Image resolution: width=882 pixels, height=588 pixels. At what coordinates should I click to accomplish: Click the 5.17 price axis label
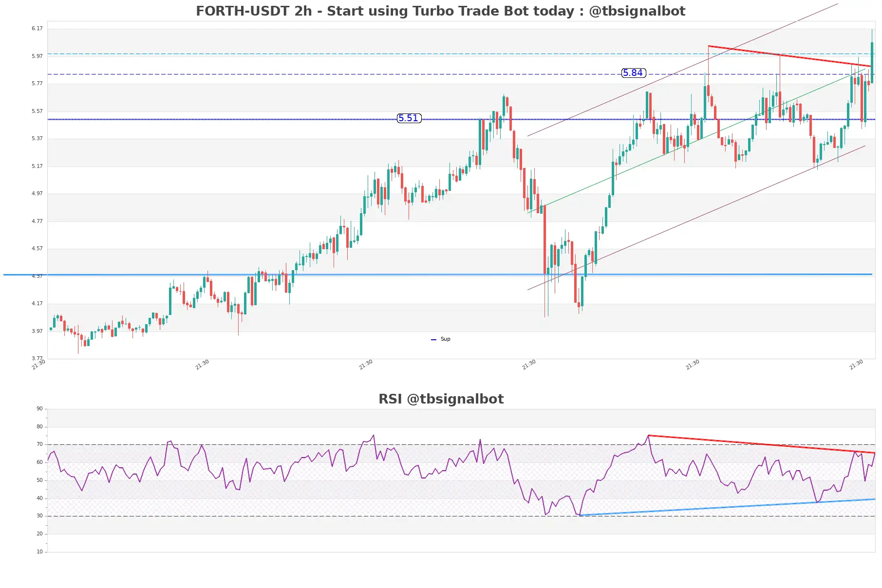[37, 166]
